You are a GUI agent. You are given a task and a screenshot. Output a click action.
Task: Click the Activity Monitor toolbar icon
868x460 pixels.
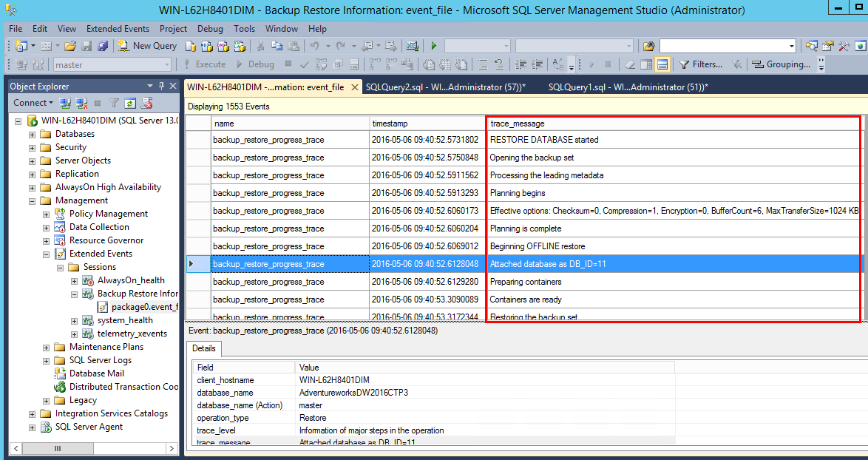413,46
